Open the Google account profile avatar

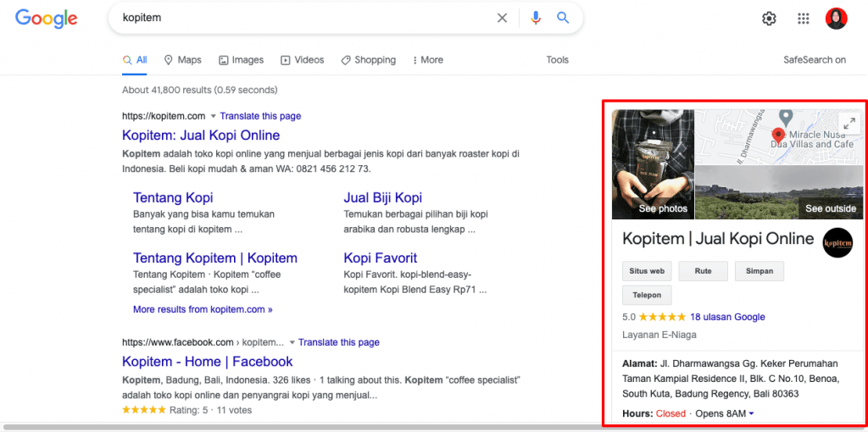click(836, 19)
